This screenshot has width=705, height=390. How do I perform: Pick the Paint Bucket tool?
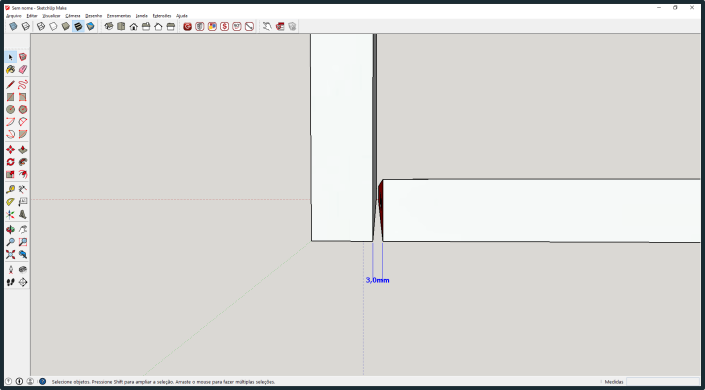(10, 69)
